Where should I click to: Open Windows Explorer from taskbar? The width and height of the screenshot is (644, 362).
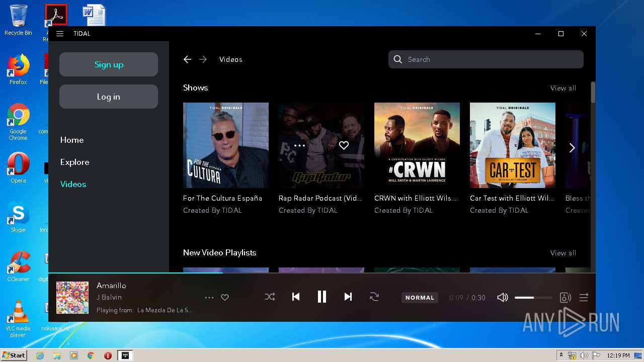click(57, 355)
